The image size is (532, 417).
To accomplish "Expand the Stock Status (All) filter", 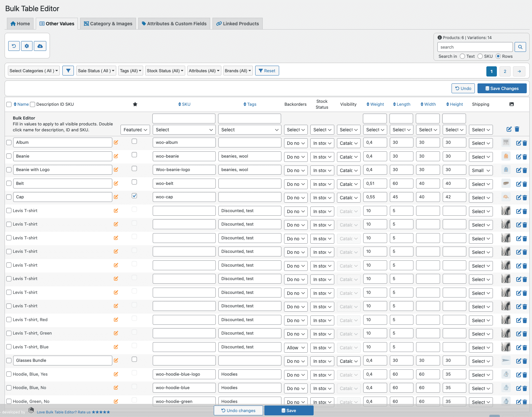I will pyautogui.click(x=165, y=71).
